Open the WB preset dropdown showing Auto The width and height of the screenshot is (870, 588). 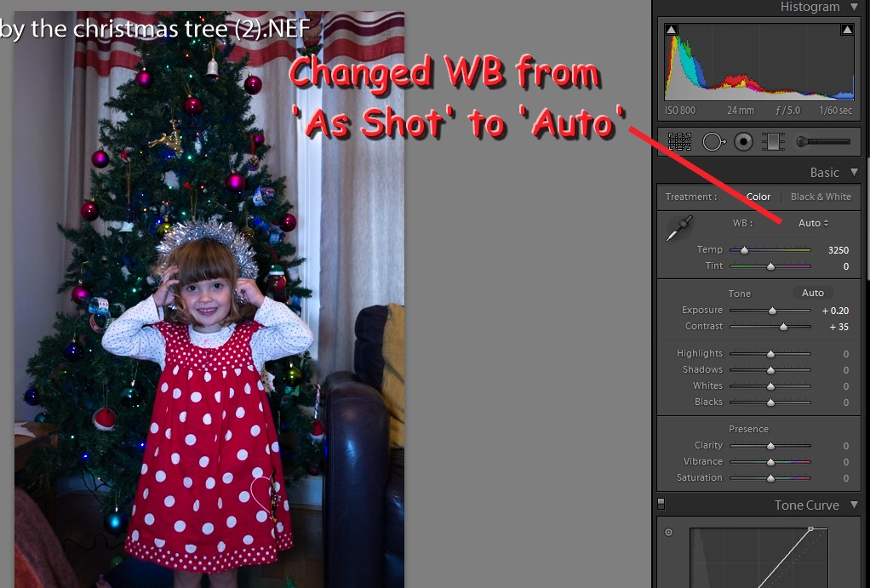point(813,223)
